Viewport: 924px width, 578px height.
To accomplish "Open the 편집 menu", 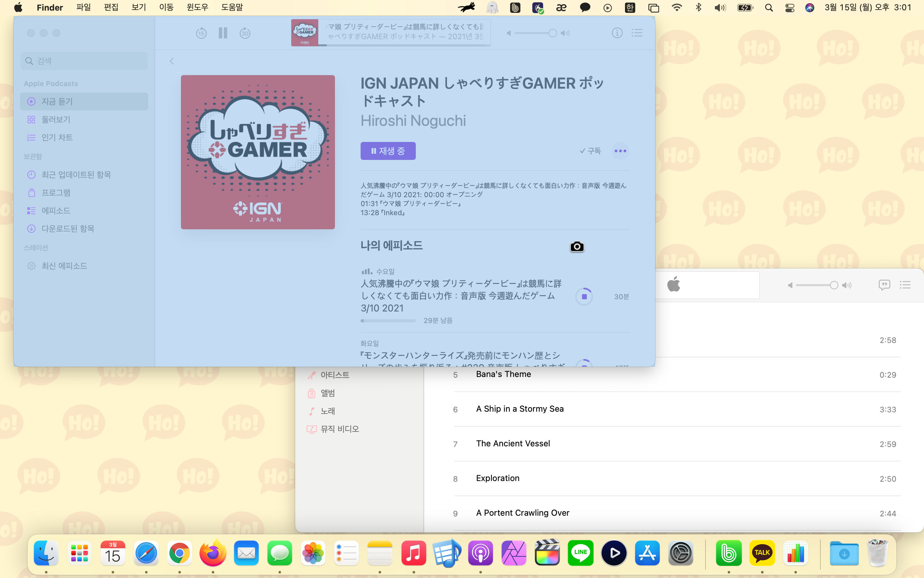I will point(111,7).
